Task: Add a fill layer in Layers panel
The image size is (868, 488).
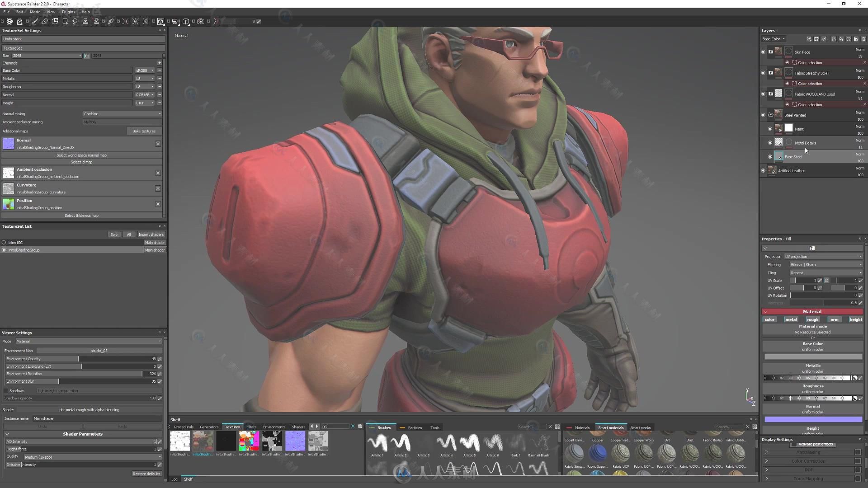Action: point(841,39)
